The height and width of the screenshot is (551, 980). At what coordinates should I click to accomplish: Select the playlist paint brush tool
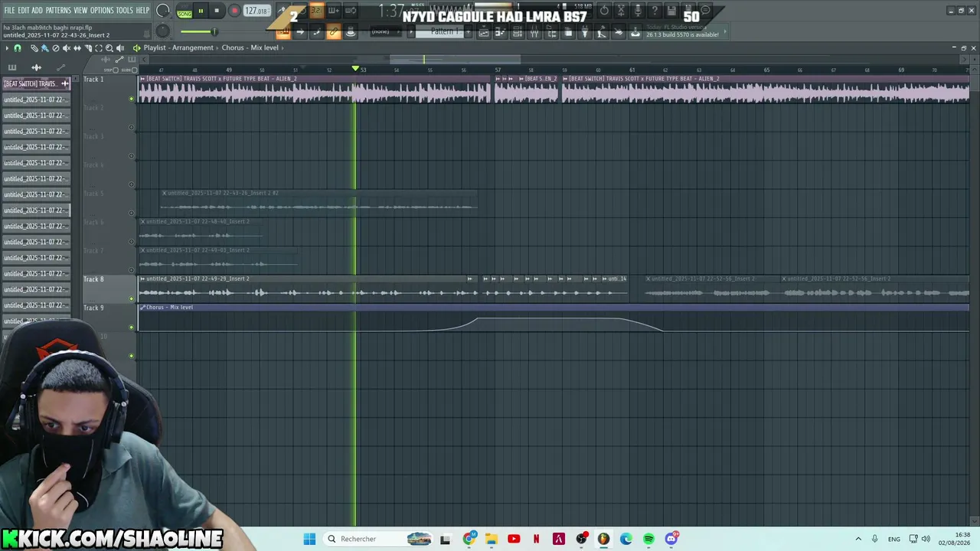coord(44,48)
